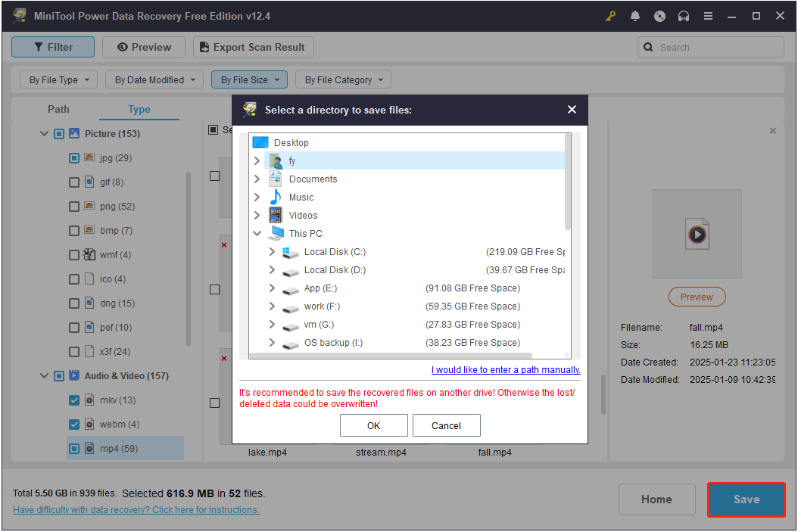Click Cancel in directory dialog
This screenshot has height=532, width=798.
click(447, 426)
